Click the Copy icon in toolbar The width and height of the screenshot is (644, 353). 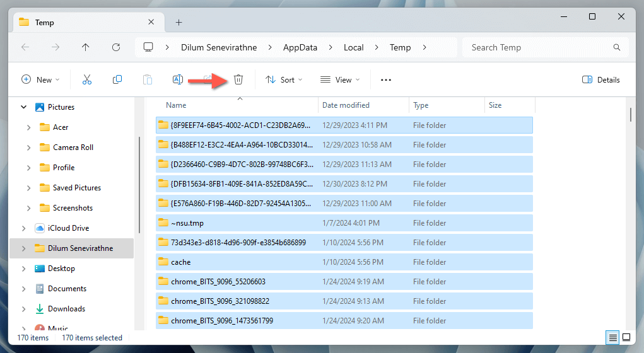117,79
